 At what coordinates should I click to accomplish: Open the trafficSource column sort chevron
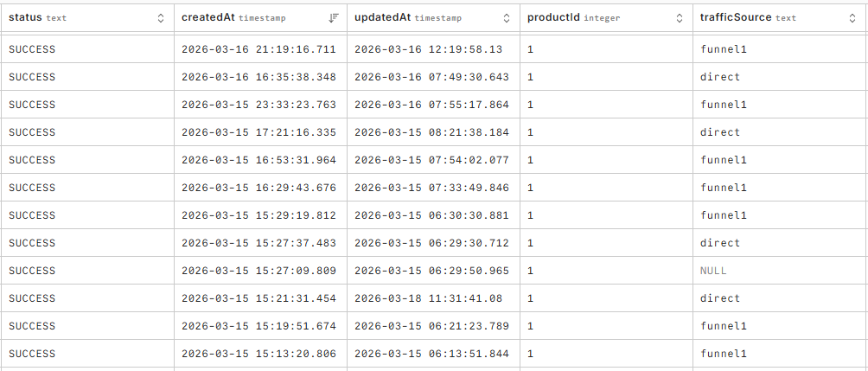coord(852,18)
